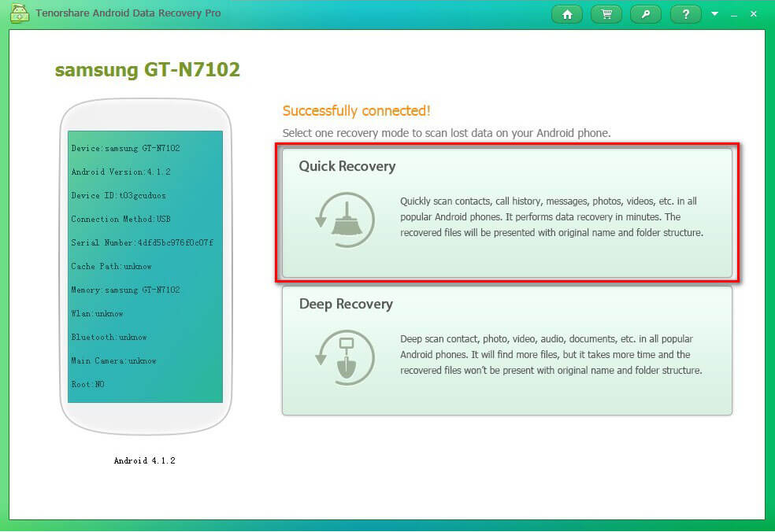Click 'Device ID:t03gcuduos' line
Viewport: 775px width, 532px height.
(x=119, y=196)
